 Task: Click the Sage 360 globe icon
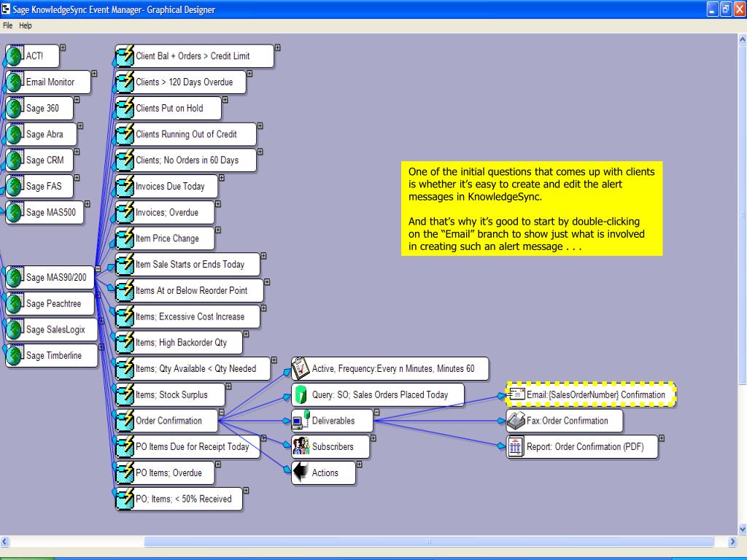[15, 108]
